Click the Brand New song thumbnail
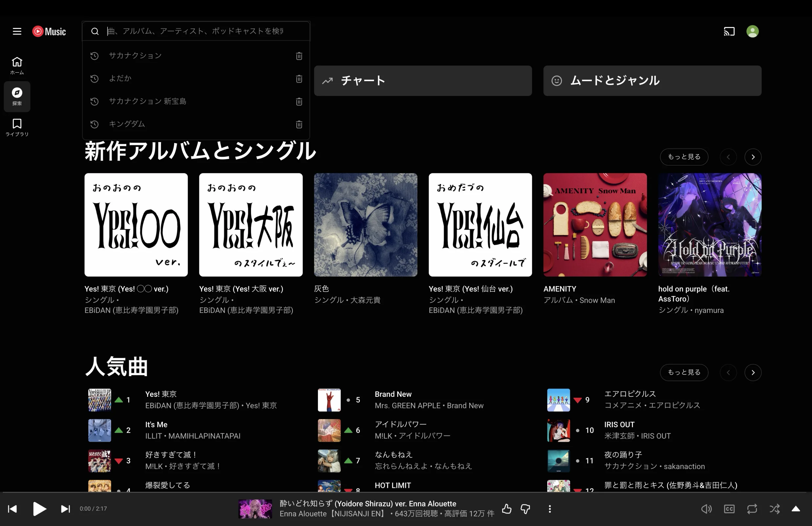This screenshot has height=526, width=812. (329, 400)
